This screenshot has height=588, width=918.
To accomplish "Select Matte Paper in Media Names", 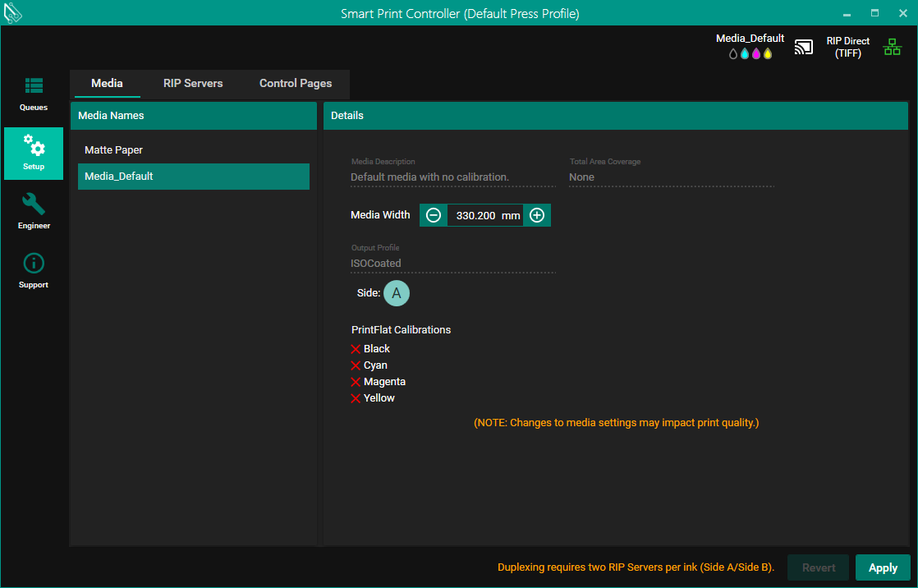I will click(114, 150).
